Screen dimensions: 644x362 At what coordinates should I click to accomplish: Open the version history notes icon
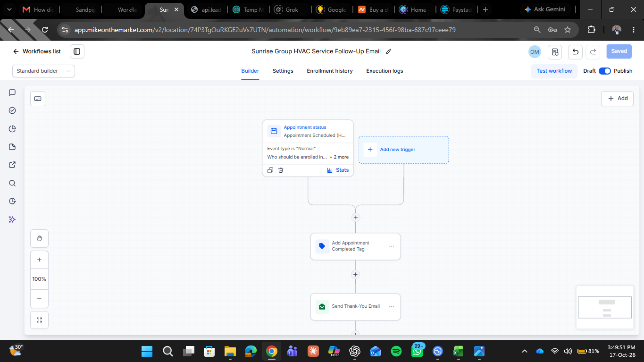click(555, 51)
